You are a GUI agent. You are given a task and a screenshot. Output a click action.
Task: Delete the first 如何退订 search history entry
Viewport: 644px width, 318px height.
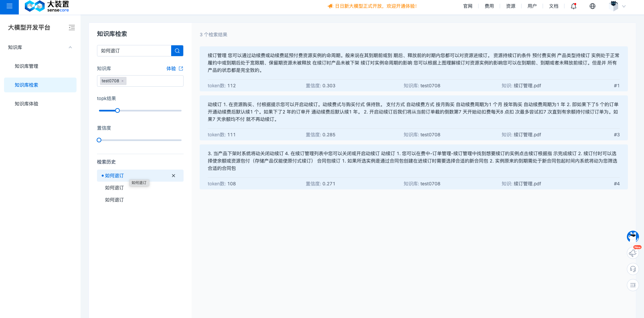174,176
